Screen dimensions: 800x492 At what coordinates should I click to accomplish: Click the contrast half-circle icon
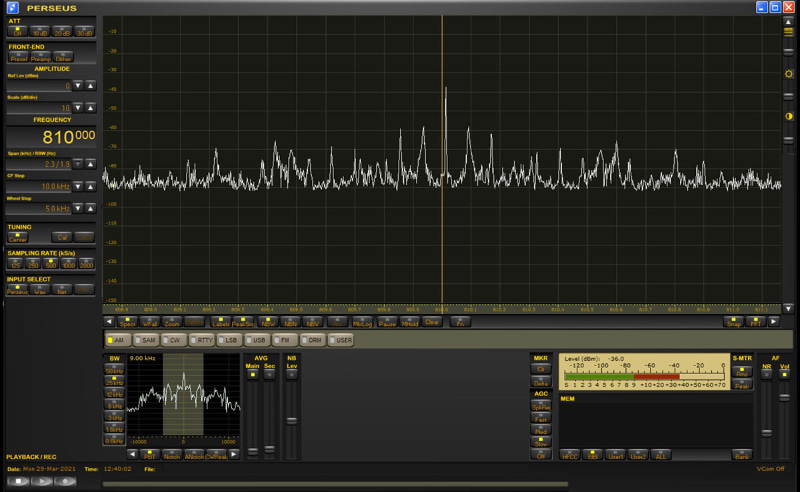coord(788,116)
